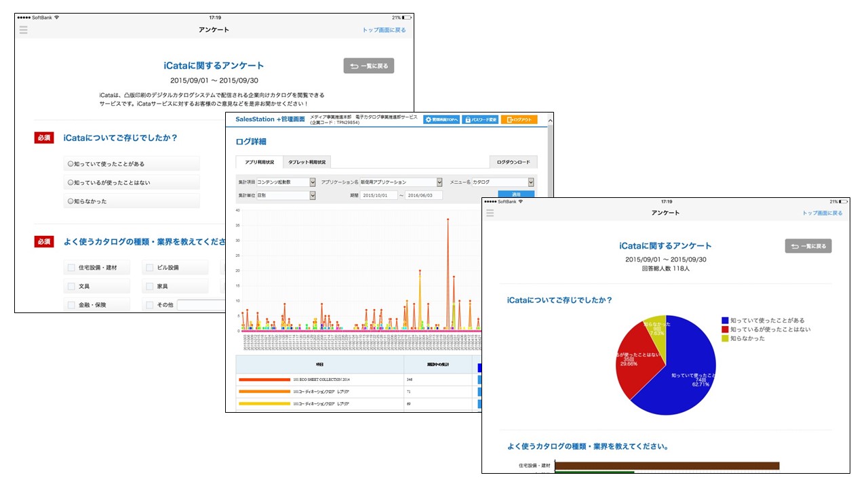Open アプリケーション名 dropdown
The image size is (868, 488).
tap(401, 182)
